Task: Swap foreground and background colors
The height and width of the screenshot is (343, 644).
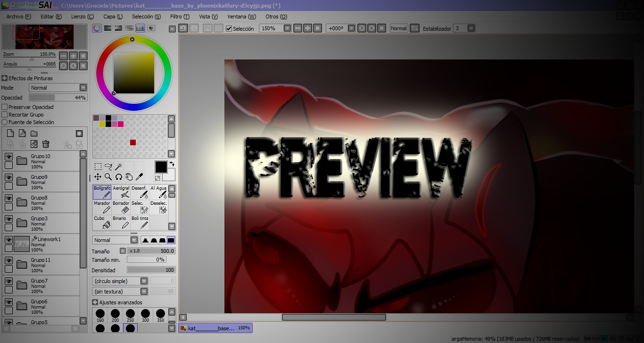Action: (172, 164)
